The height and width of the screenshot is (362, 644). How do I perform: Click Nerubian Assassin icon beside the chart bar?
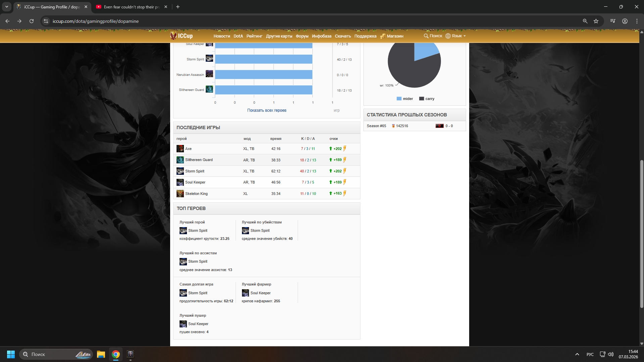coord(209,74)
